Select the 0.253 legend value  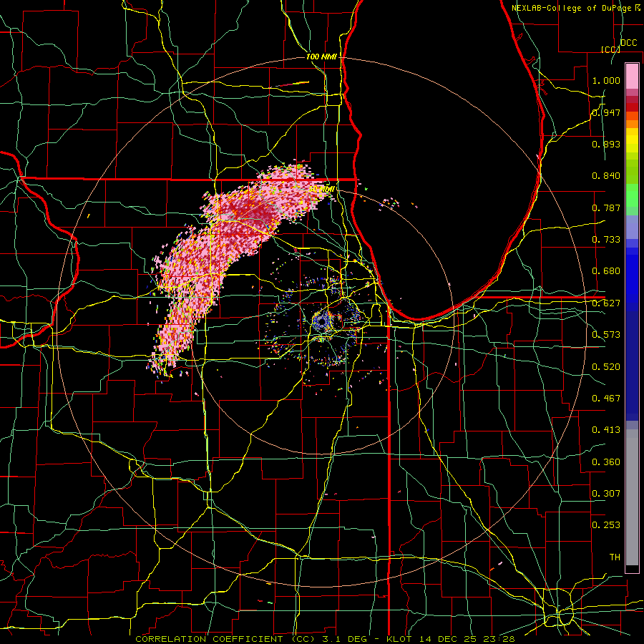[x=606, y=525]
